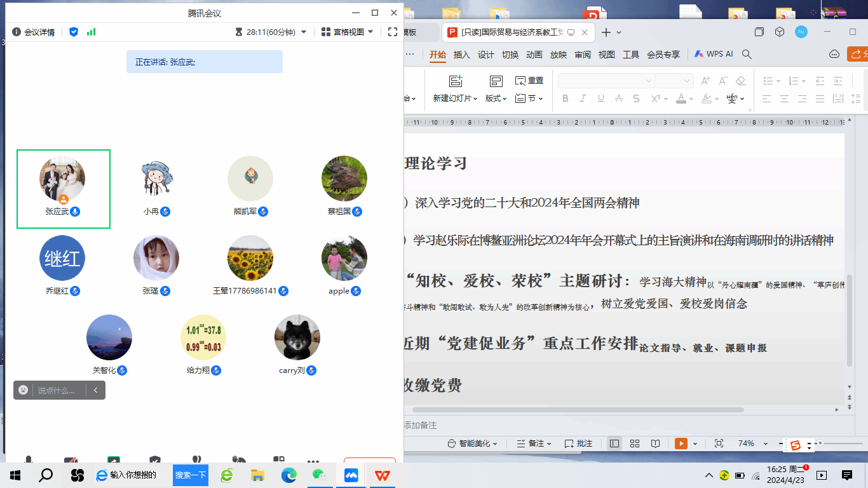
Task: Open the WPS AI assistant
Action: tap(714, 54)
